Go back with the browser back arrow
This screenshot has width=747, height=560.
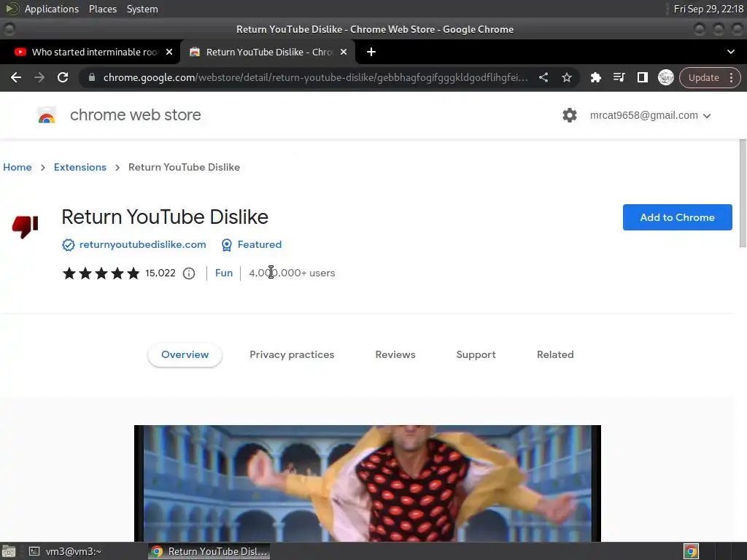coord(16,77)
